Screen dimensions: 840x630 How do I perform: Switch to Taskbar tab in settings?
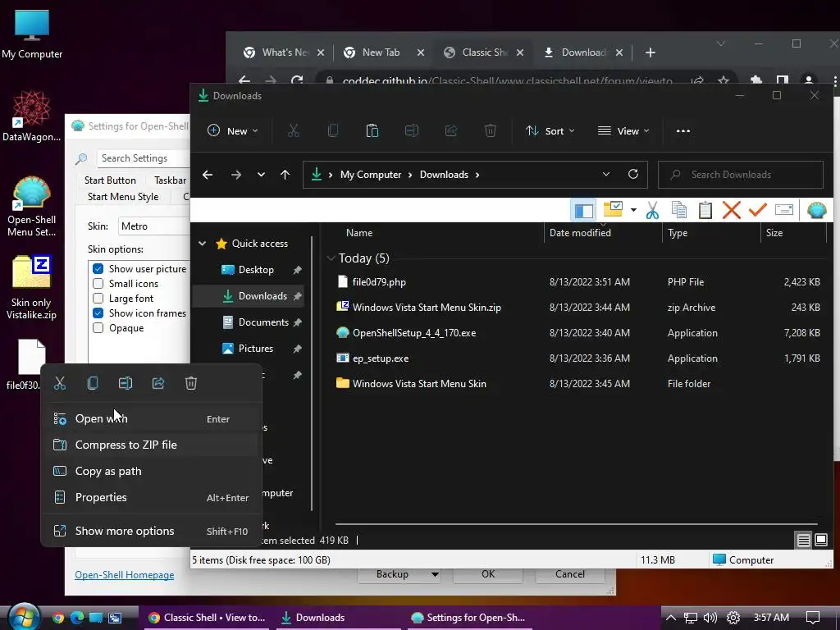click(x=171, y=180)
